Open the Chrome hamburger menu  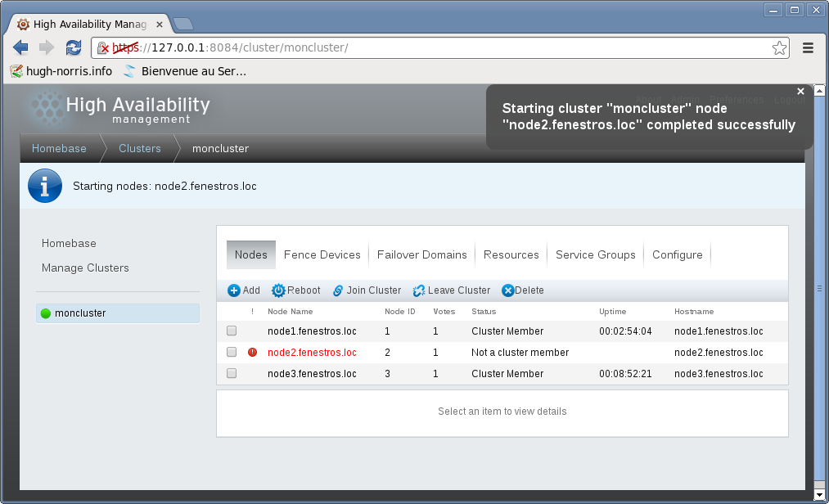(808, 47)
